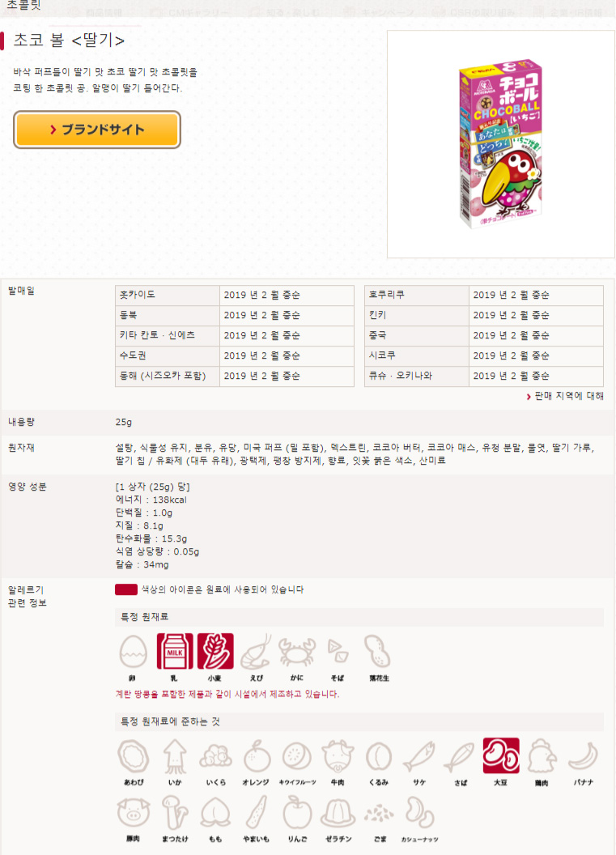Click the apple allergen icon

(x=297, y=812)
